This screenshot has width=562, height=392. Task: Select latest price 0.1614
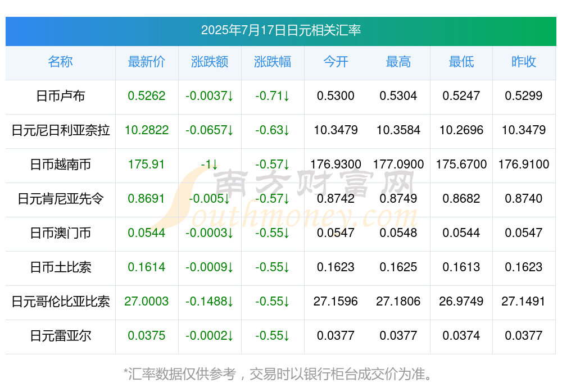click(x=147, y=267)
